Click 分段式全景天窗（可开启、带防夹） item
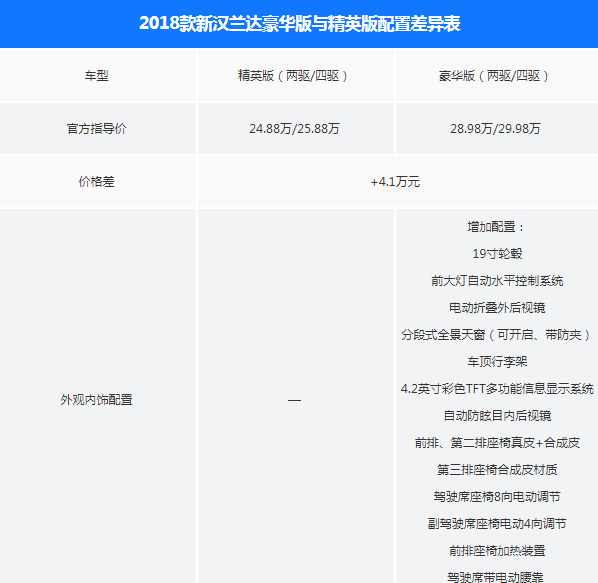 coord(497,335)
